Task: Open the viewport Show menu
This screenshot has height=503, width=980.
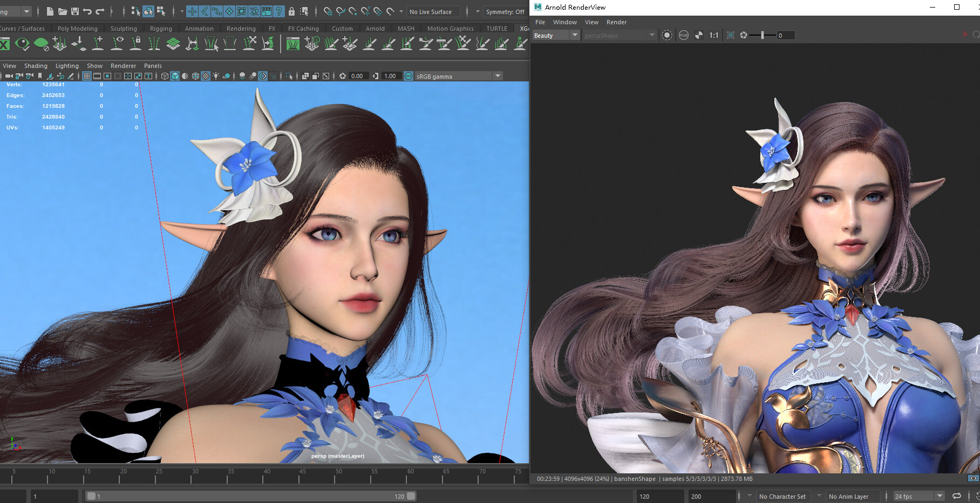Action: click(x=94, y=66)
